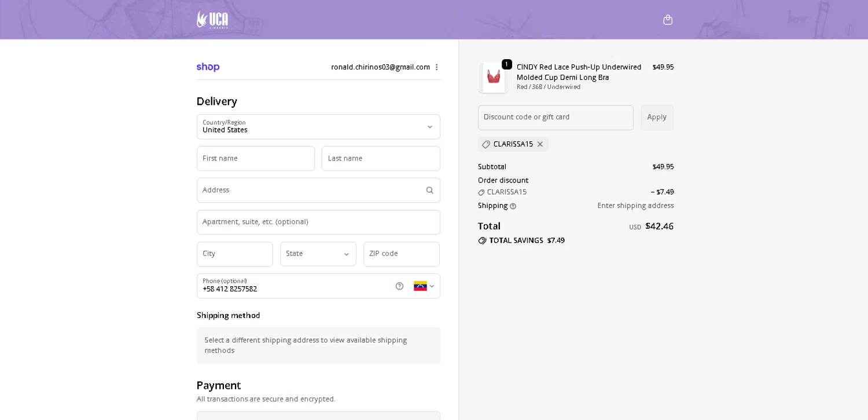Click the Shipping method heading
Screen dimensions: 868x420
point(229,315)
